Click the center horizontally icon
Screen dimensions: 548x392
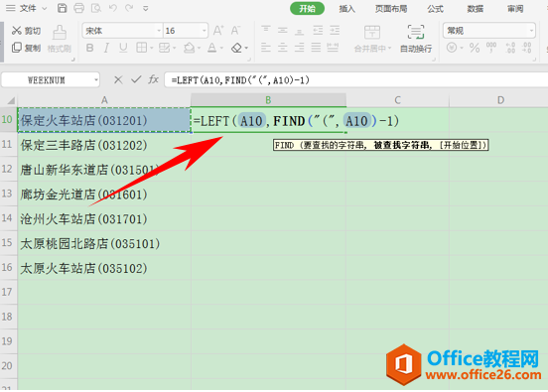point(283,48)
